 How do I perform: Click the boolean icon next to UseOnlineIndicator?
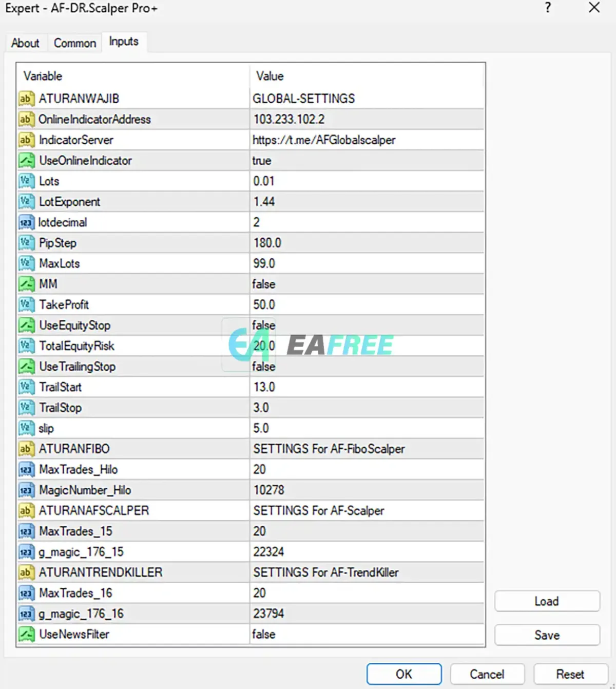tap(26, 160)
